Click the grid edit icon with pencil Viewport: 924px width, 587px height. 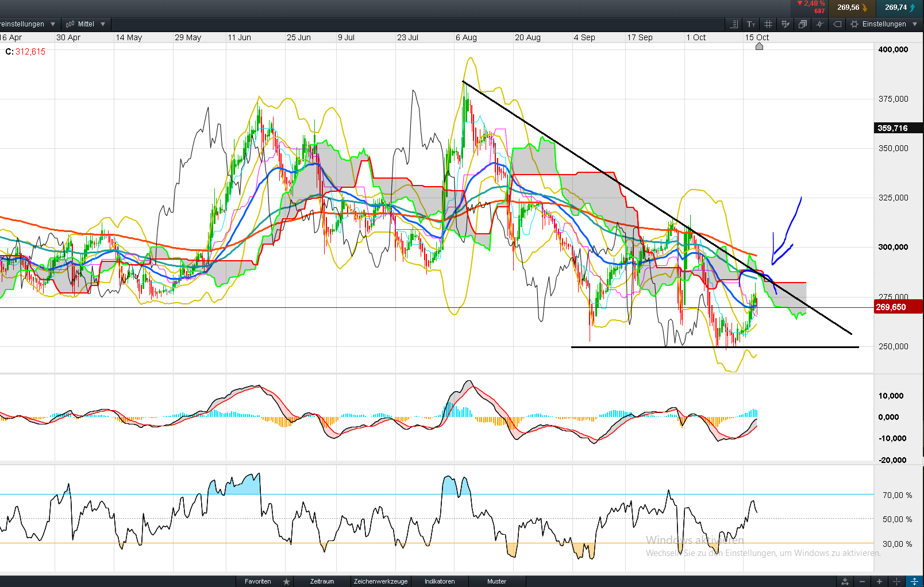pos(785,24)
